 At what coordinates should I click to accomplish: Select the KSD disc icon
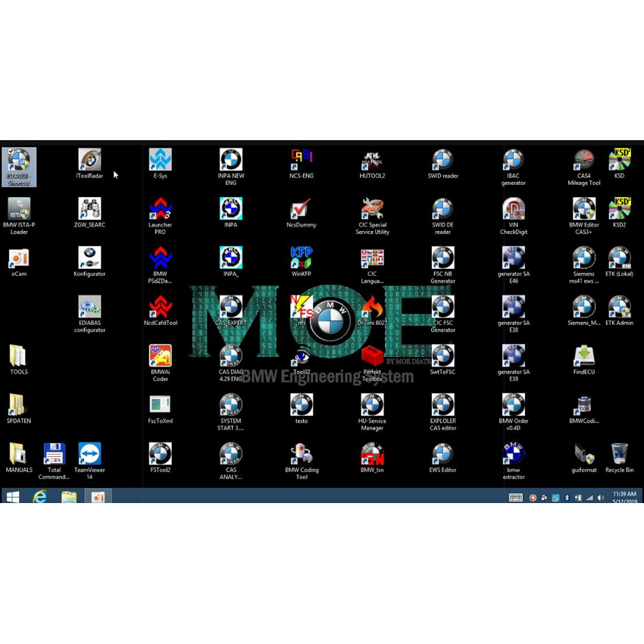coord(619,164)
